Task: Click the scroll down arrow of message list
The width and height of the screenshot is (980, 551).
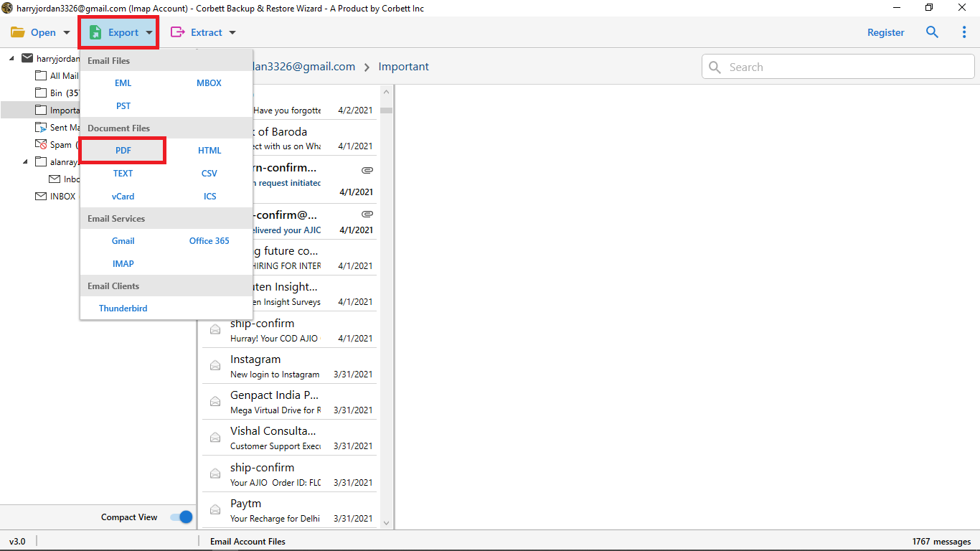Action: click(x=387, y=523)
